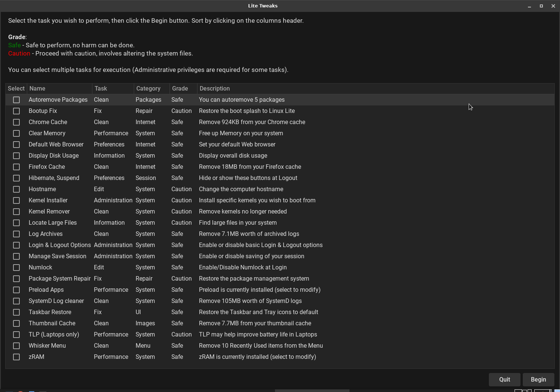Check the Autoremove Packages checkbox

pos(16,100)
